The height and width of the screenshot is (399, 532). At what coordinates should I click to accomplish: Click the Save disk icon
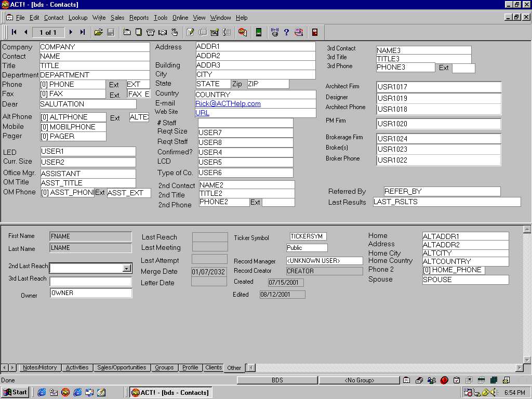111,32
